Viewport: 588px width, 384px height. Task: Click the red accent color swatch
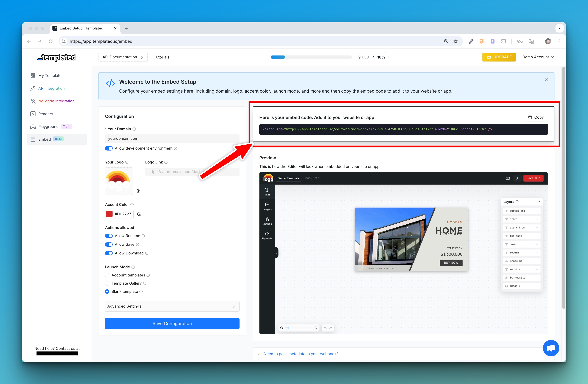[109, 214]
